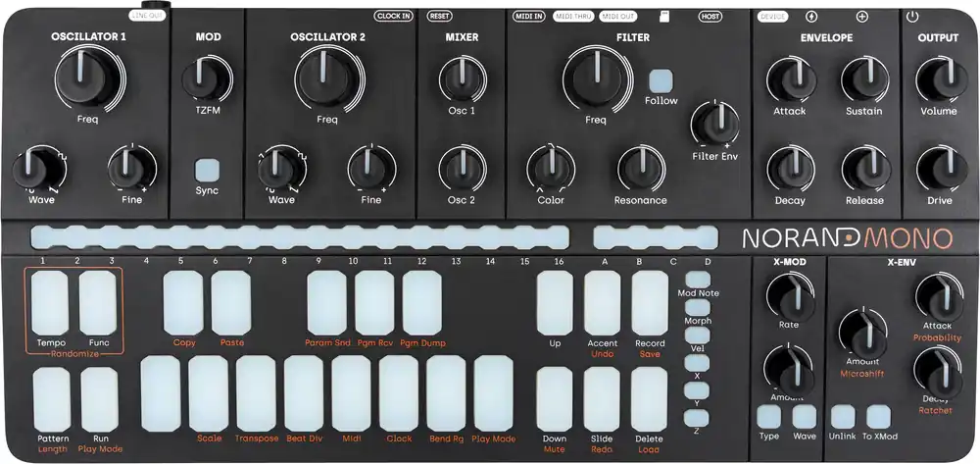Image resolution: width=980 pixels, height=464 pixels.
Task: Select the Y modulation button
Action: click(x=697, y=390)
